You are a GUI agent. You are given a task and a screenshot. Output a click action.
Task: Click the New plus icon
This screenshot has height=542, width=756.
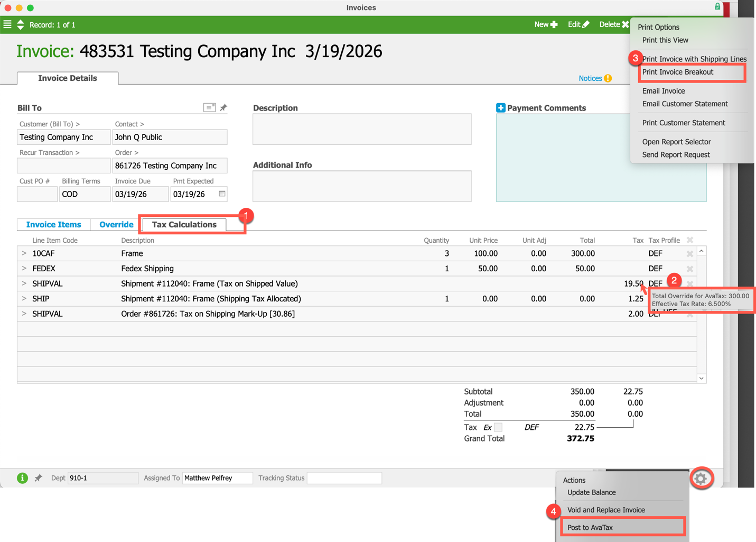pyautogui.click(x=554, y=24)
